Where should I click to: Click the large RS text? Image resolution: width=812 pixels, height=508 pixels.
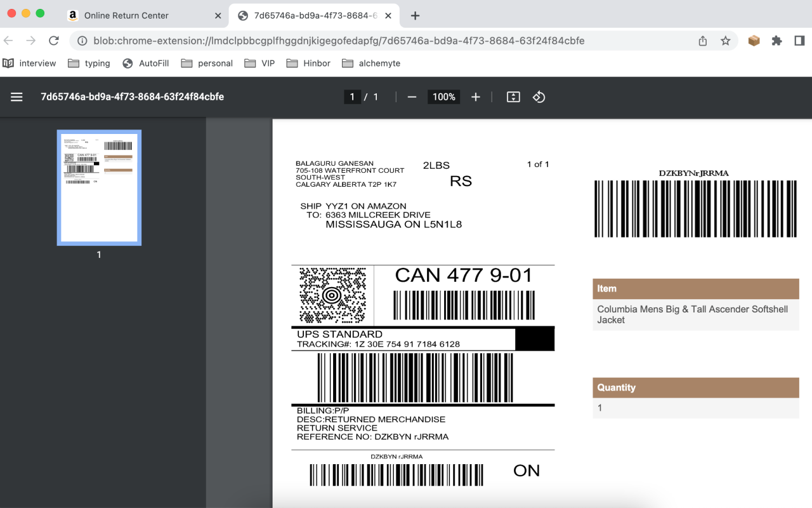click(x=461, y=181)
